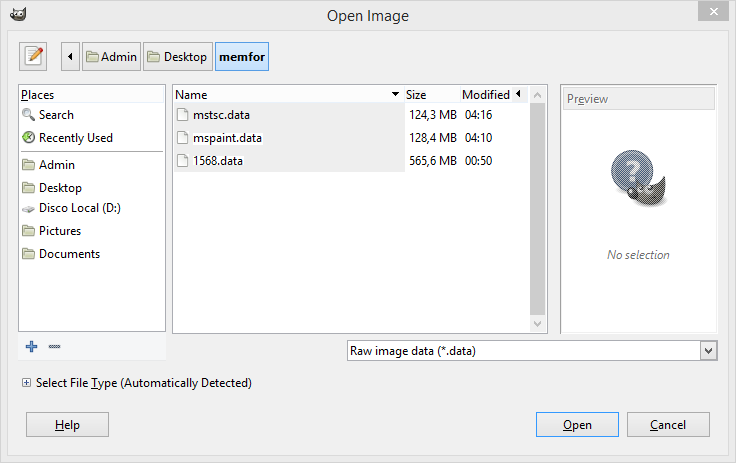This screenshot has width=736, height=463.
Task: Open the Pictures folder in Places
Action: (x=59, y=231)
